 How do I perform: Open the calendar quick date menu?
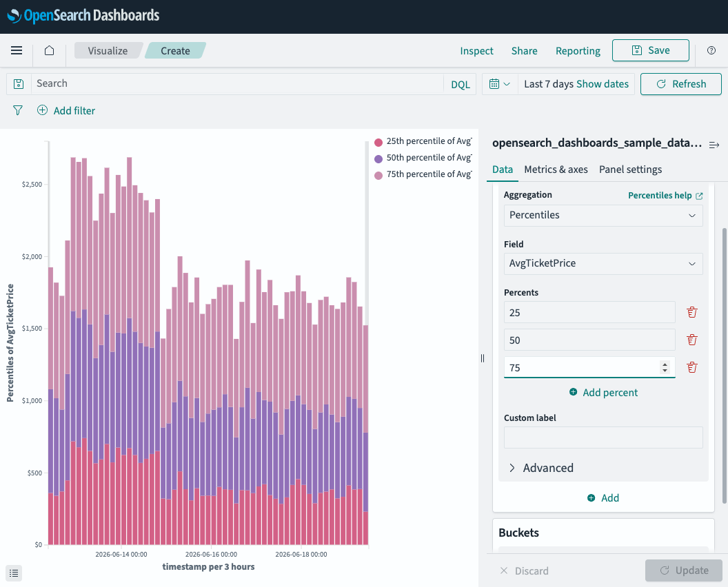coord(500,84)
